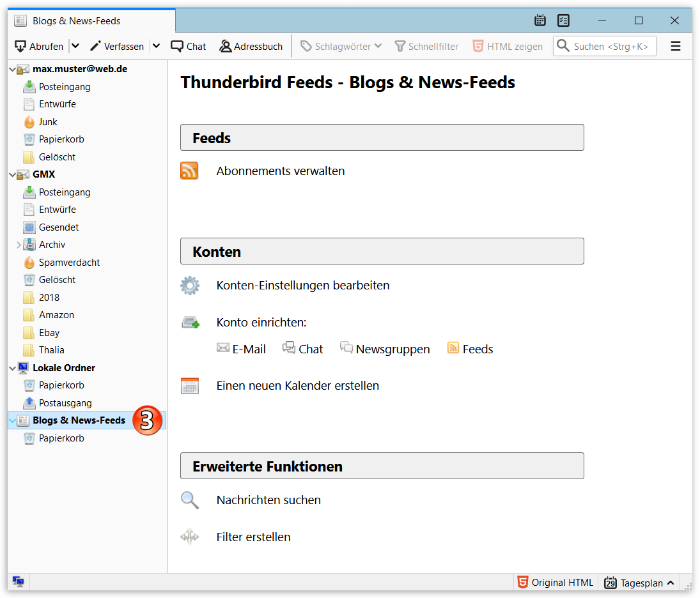
Task: Open the hamburger application menu
Action: [x=675, y=46]
